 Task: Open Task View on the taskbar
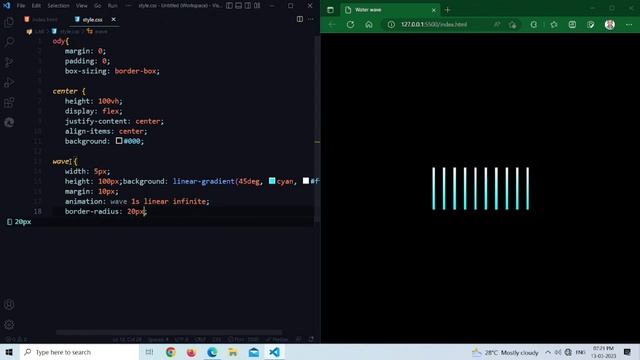(x=149, y=352)
